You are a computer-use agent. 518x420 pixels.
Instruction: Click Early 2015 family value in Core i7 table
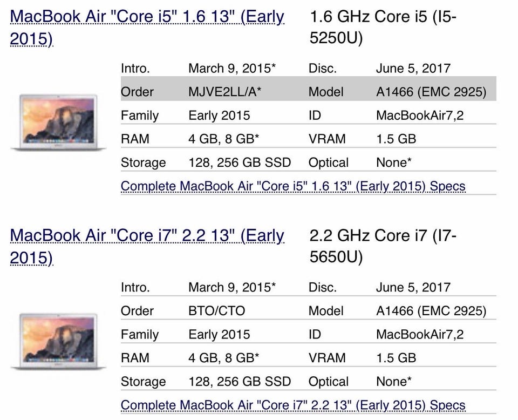pos(219,334)
